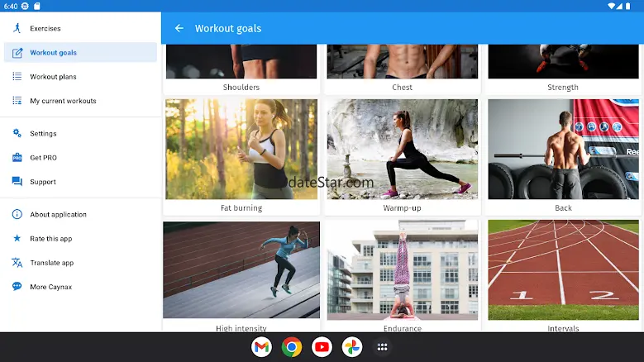The width and height of the screenshot is (644, 362).
Task: Click the Get PRO briefcase icon
Action: click(x=17, y=157)
